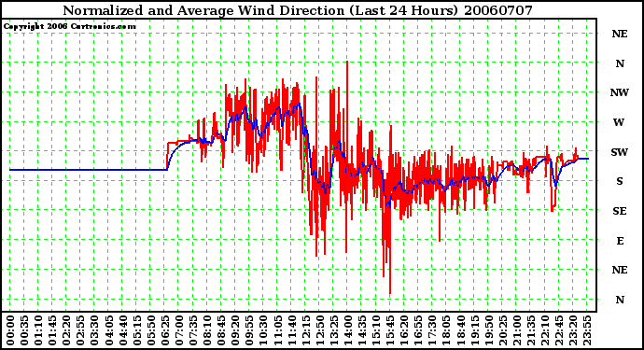Select the 16:20 time label
Screen dimensions: 644x350
tap(404, 330)
